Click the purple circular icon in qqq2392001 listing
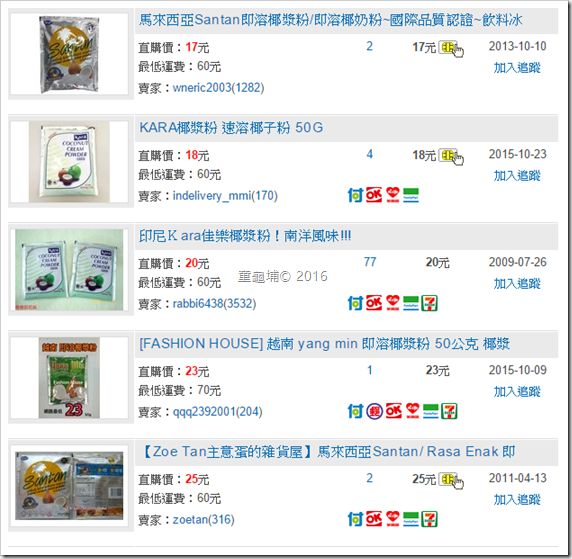The image size is (572, 559). pos(374,411)
